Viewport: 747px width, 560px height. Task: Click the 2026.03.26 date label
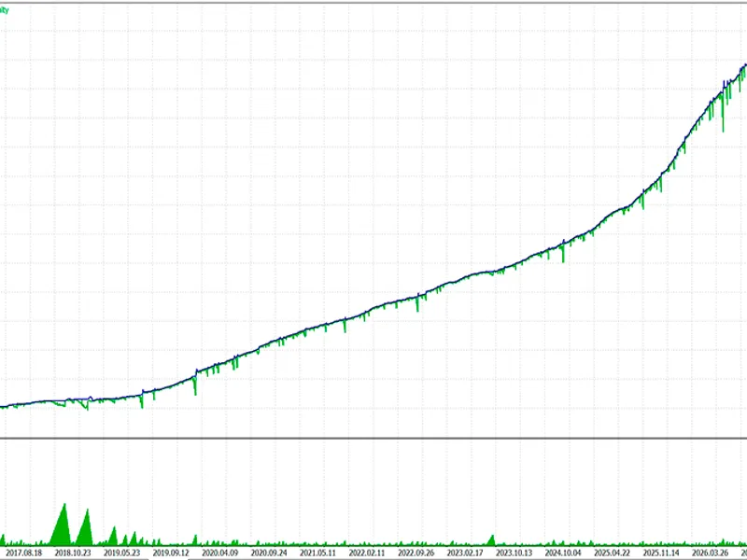coord(711,553)
